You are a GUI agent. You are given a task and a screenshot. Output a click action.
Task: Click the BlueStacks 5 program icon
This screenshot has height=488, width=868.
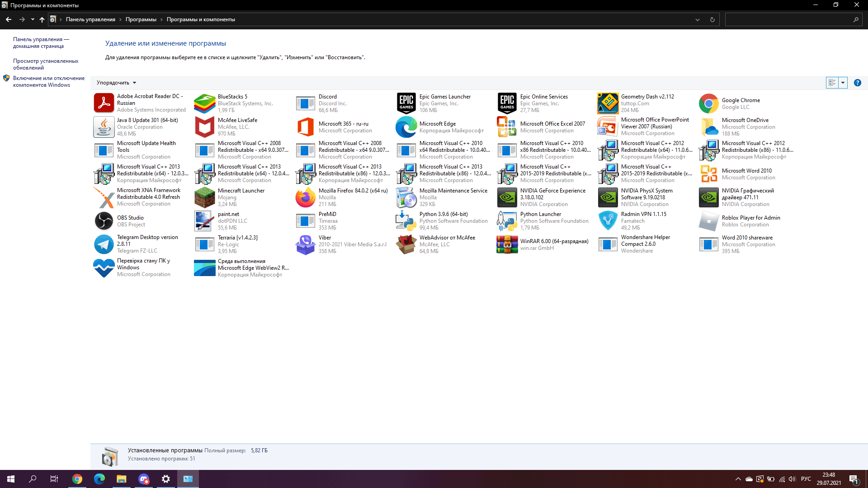[x=204, y=103]
